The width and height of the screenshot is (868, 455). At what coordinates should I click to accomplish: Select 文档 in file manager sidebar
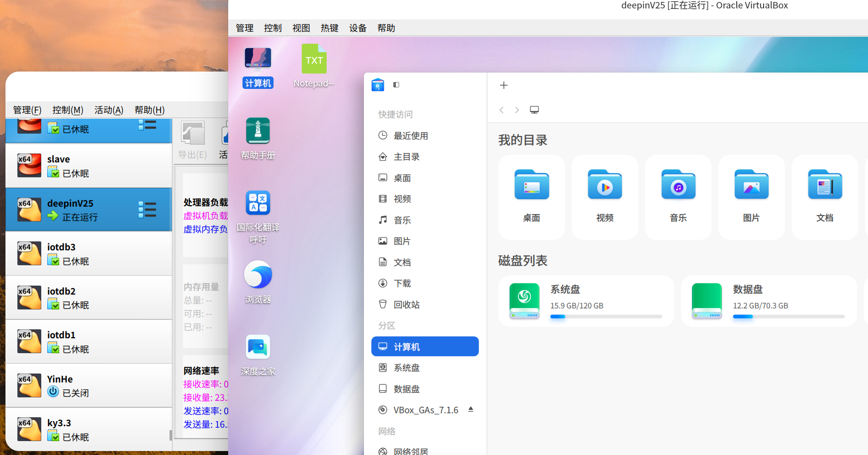point(425,262)
